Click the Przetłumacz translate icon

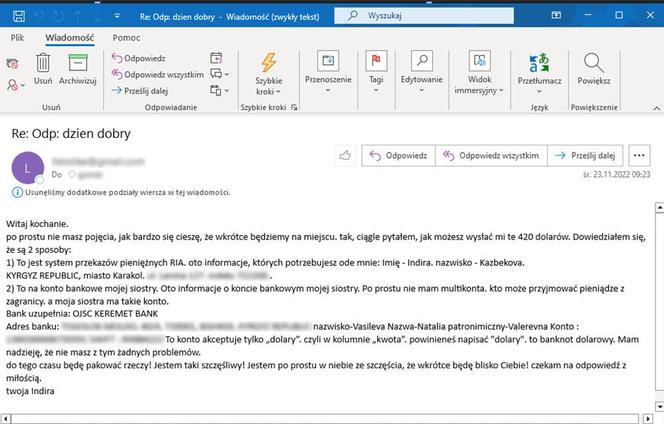point(540,73)
